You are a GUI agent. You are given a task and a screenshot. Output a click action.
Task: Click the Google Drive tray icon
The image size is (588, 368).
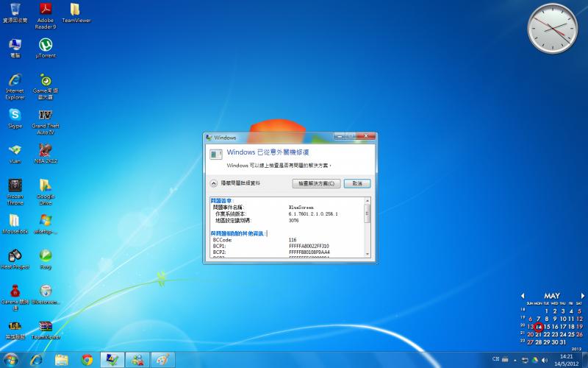point(535,360)
